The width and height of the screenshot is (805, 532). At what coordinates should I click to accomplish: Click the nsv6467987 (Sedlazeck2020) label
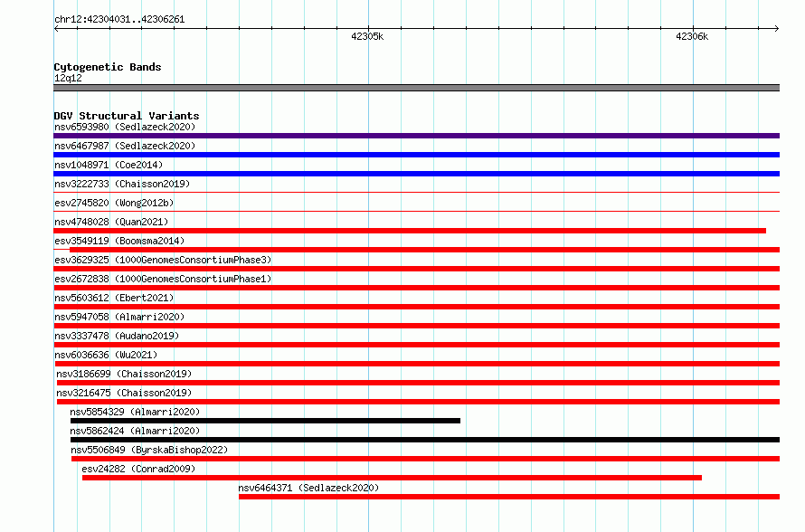pos(125,146)
